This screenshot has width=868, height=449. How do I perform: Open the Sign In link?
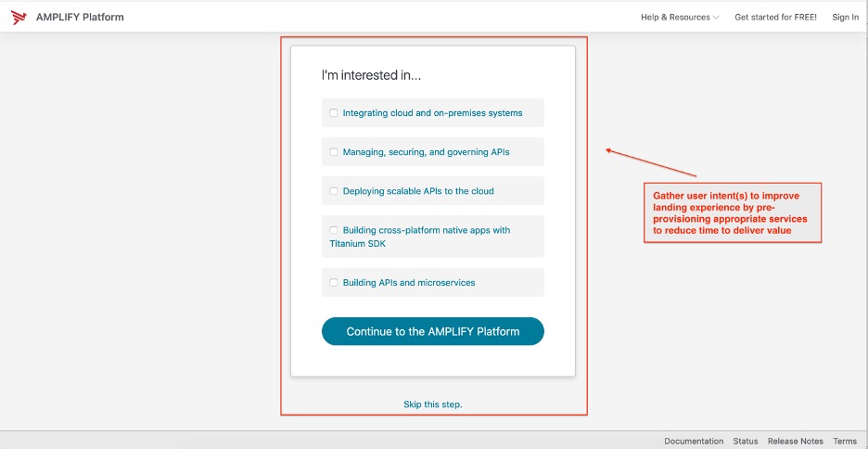(x=846, y=18)
